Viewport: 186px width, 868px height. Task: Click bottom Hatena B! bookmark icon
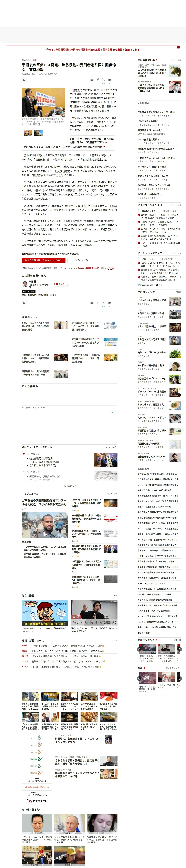(x=109, y=303)
